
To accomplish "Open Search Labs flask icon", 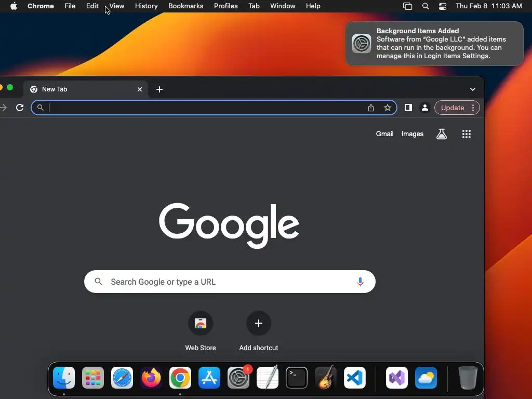I will [x=442, y=134].
